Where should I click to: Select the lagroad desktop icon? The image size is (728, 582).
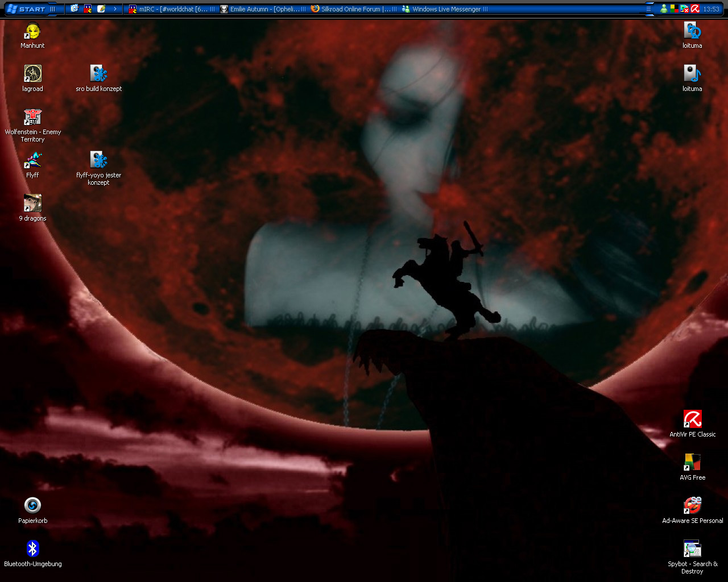32,75
